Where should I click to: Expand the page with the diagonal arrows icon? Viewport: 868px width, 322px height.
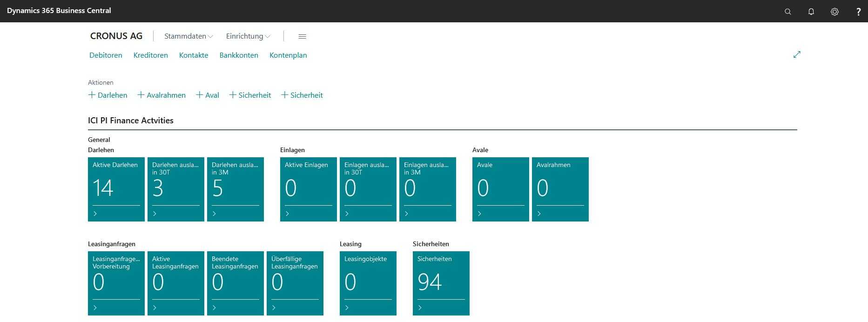[x=797, y=54]
